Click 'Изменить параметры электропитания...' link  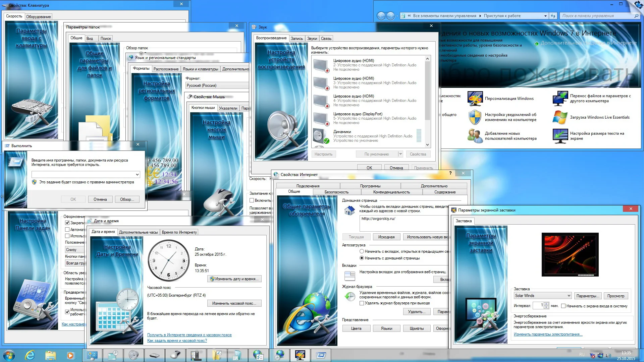tap(548, 334)
